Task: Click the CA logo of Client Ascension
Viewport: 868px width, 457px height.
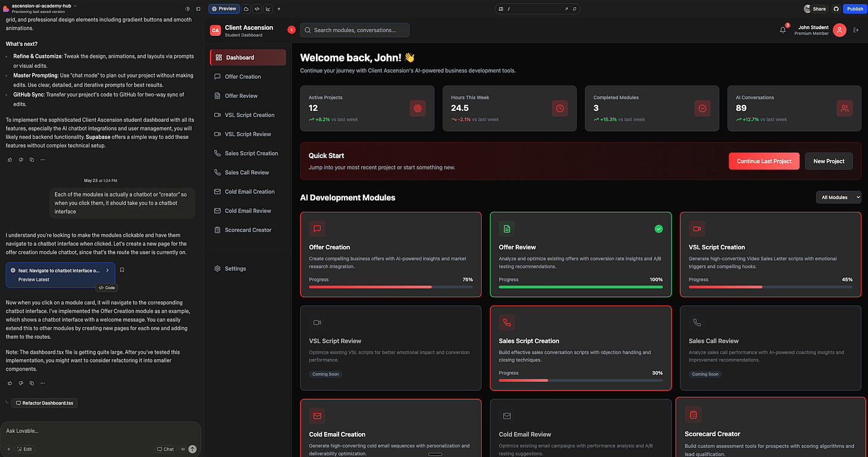Action: click(x=215, y=30)
